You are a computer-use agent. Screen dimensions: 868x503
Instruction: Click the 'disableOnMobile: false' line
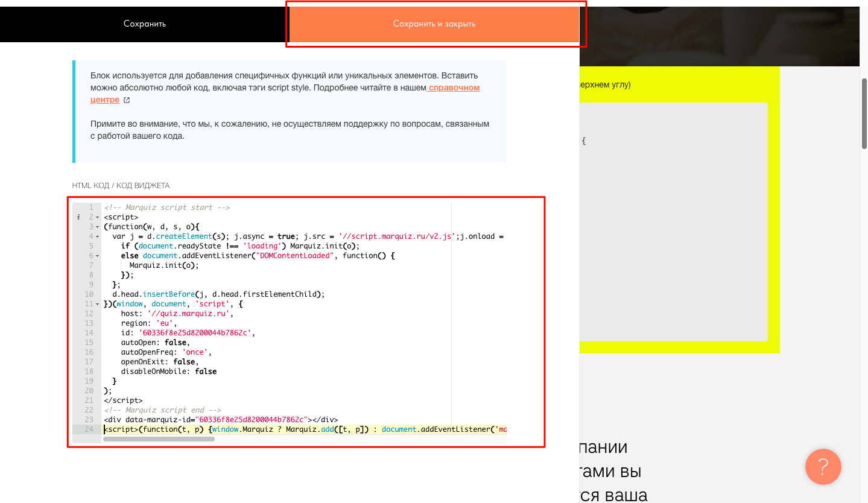click(169, 372)
